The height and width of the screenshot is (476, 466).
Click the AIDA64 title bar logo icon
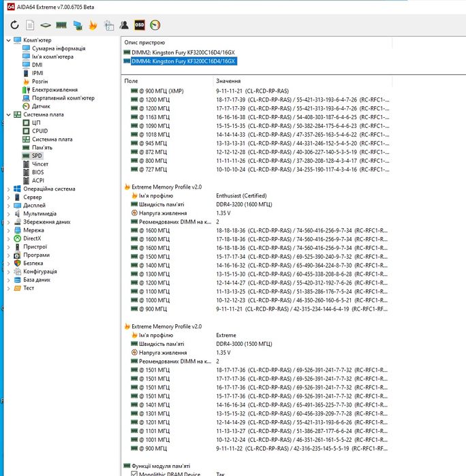click(11, 7)
